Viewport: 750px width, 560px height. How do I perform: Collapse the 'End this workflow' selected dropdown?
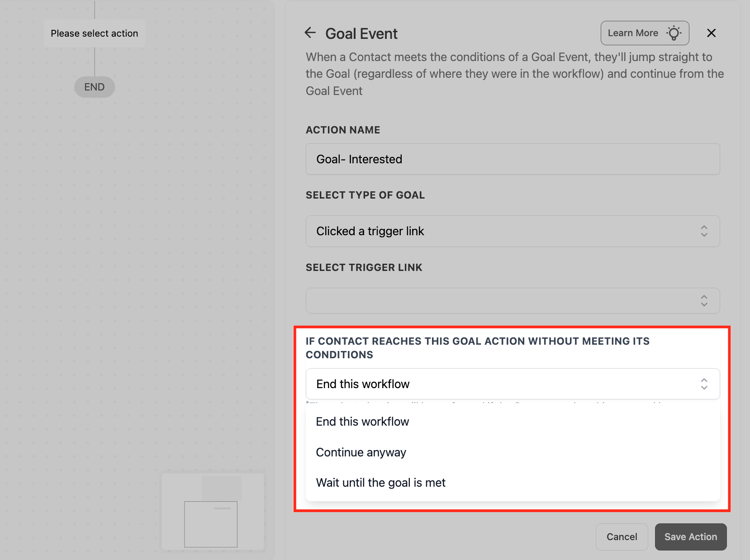(x=513, y=384)
